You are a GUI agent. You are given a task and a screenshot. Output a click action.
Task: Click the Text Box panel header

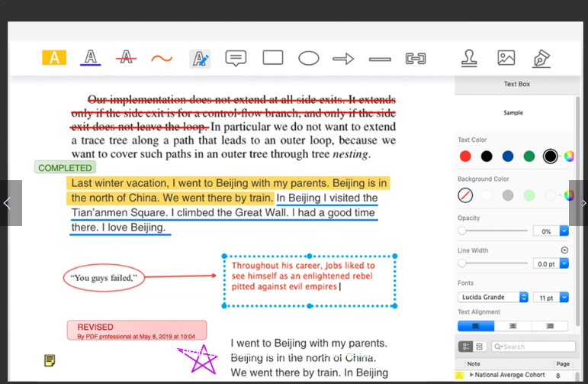[517, 84]
